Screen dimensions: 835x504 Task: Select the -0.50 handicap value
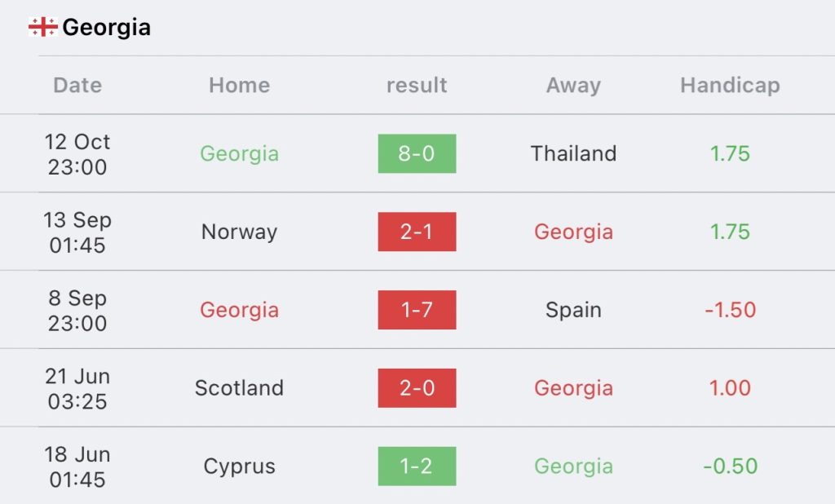730,466
